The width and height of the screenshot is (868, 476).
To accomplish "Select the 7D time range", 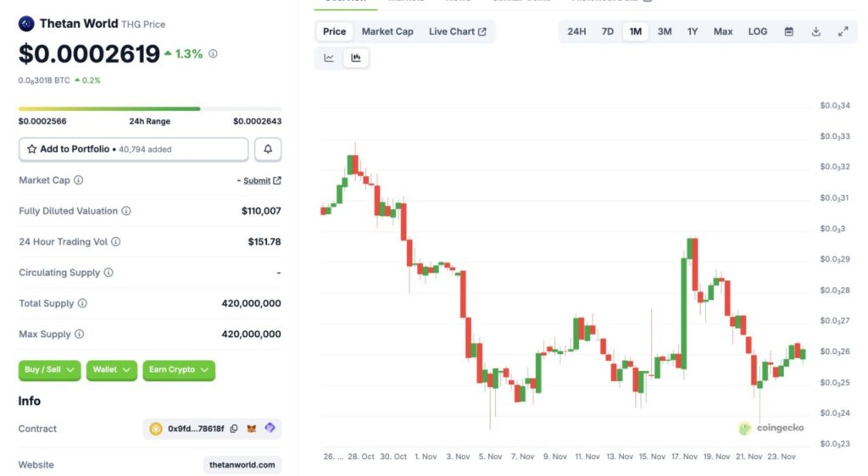I will point(608,32).
